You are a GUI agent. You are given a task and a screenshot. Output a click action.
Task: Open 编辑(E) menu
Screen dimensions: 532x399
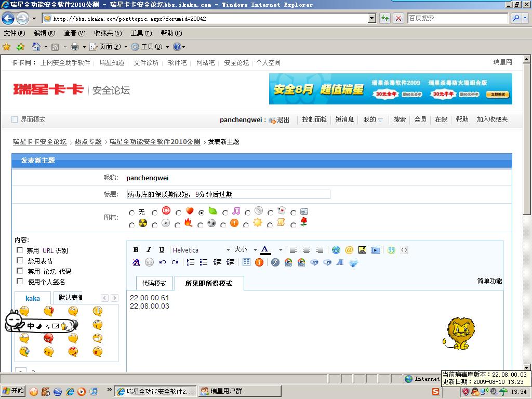tap(45, 33)
